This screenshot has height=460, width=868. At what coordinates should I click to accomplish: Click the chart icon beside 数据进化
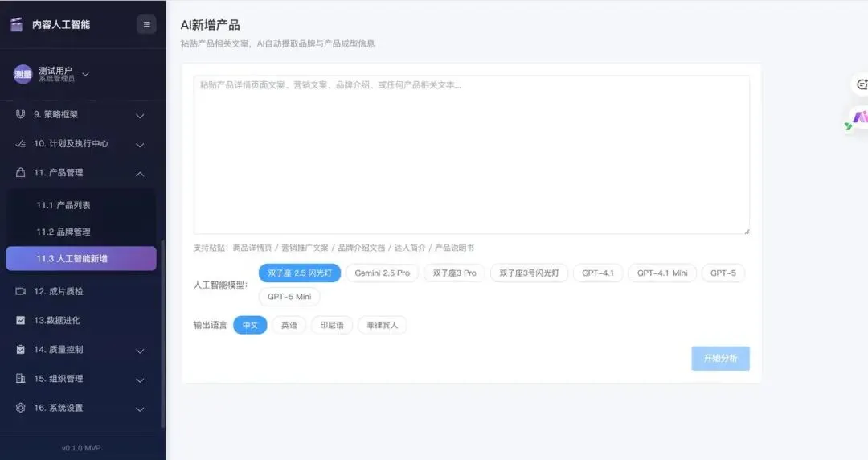21,320
